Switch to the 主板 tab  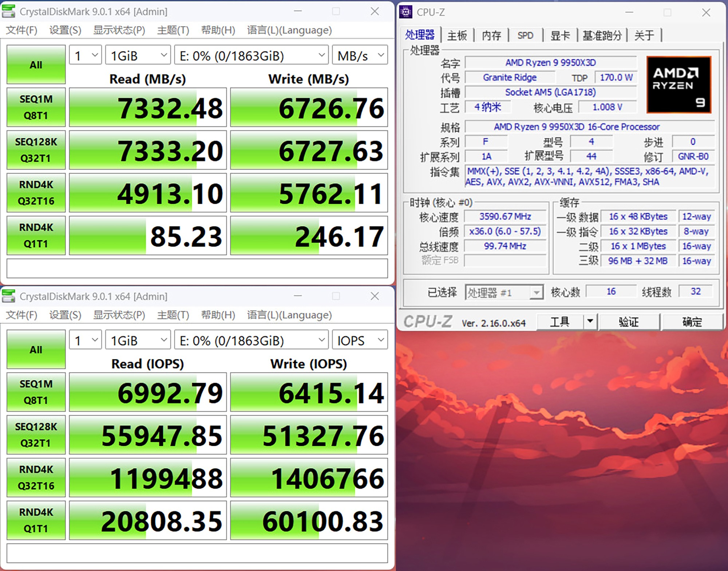point(457,35)
